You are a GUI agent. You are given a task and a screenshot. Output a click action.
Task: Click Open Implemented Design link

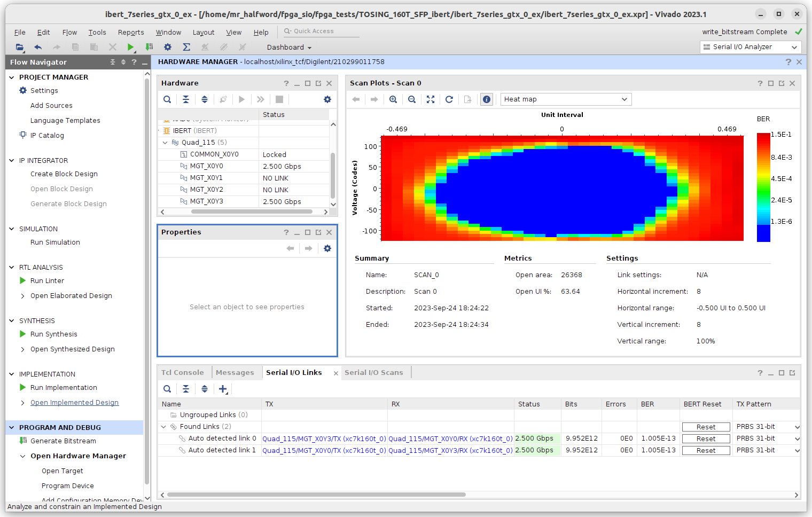pos(74,403)
